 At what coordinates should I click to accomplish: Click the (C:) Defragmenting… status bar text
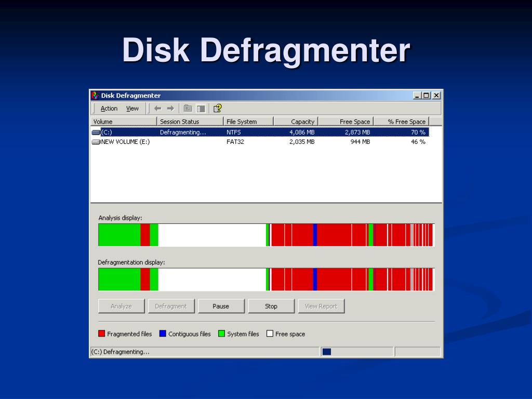[121, 352]
